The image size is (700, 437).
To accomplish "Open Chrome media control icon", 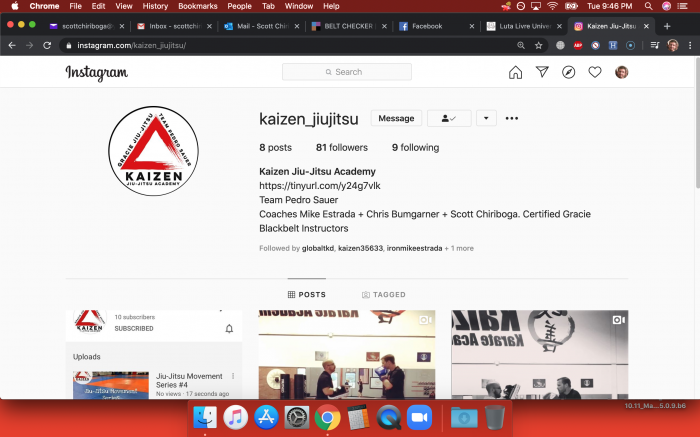I will point(655,45).
